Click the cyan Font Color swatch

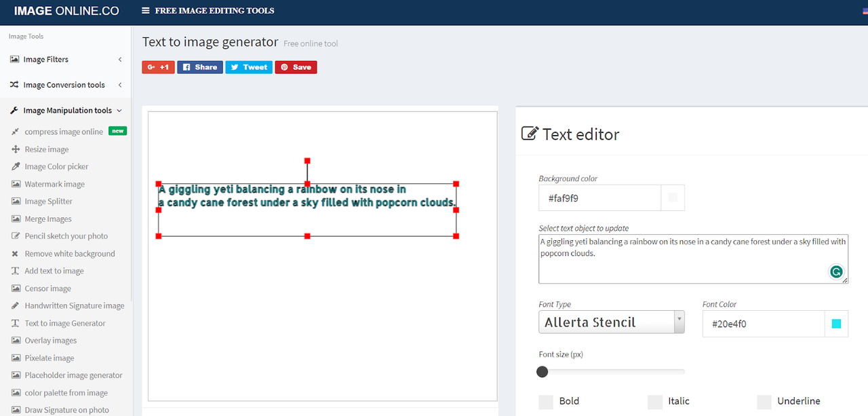(x=836, y=324)
